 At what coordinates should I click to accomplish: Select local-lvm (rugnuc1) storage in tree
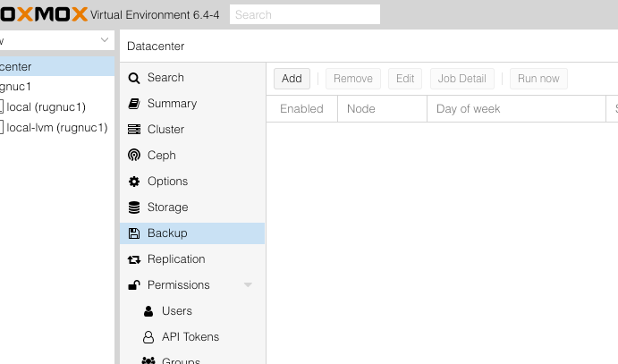tap(57, 127)
